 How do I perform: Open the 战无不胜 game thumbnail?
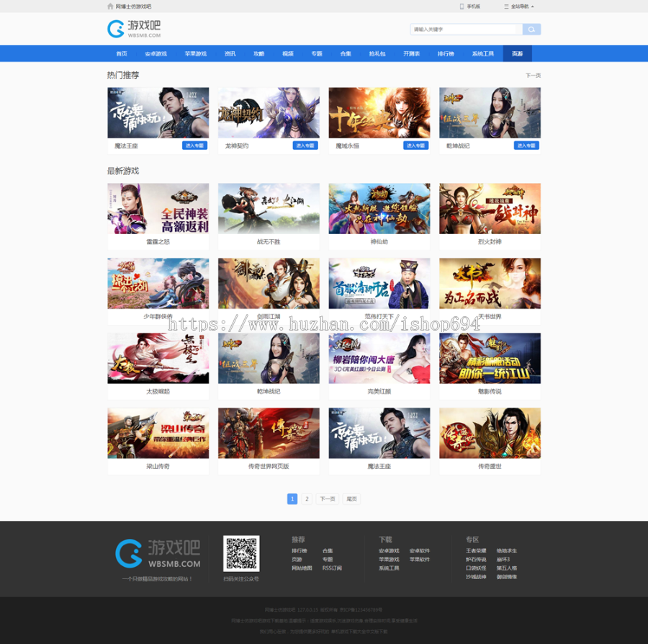[269, 208]
